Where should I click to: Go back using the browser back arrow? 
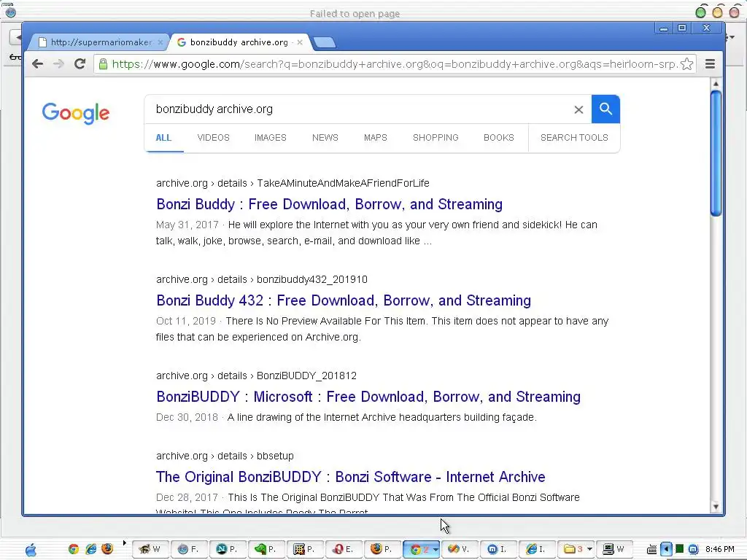coord(38,64)
